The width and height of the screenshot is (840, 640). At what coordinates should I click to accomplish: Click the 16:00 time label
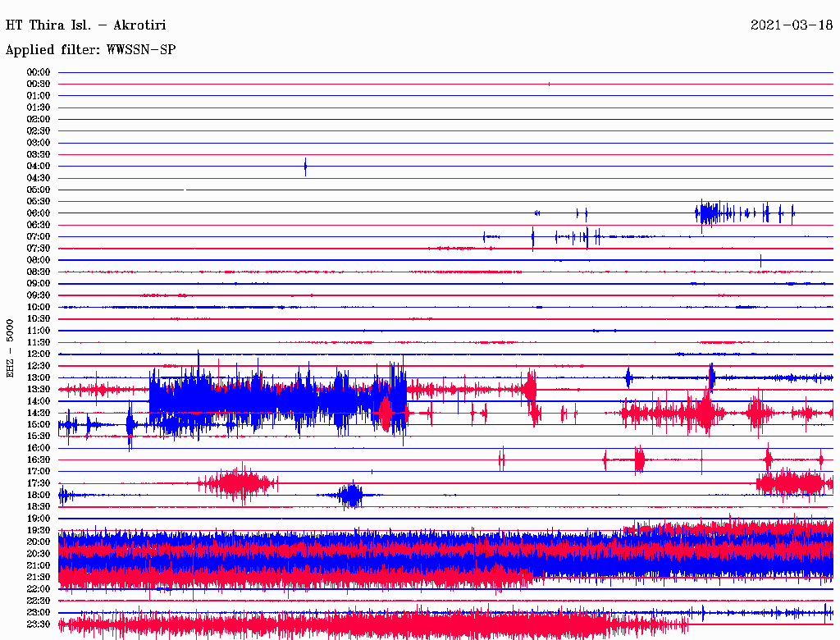pyautogui.click(x=39, y=448)
